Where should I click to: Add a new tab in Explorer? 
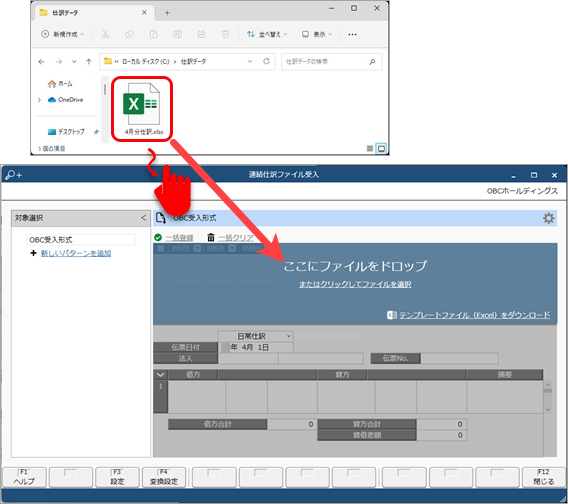[167, 13]
